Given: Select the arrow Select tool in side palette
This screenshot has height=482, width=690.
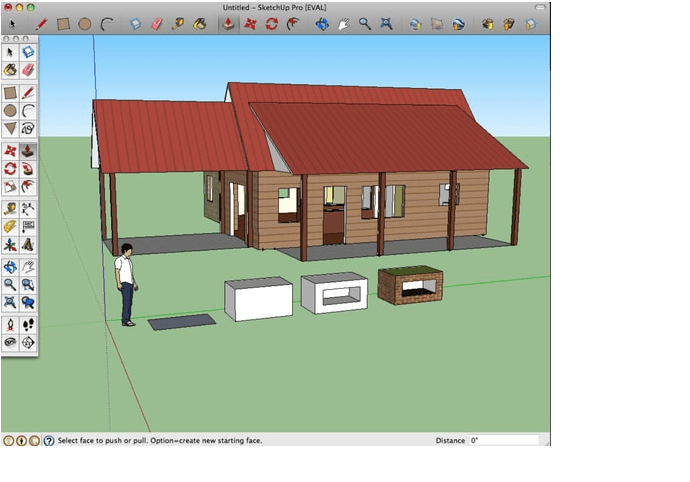Looking at the screenshot, I should point(10,52).
